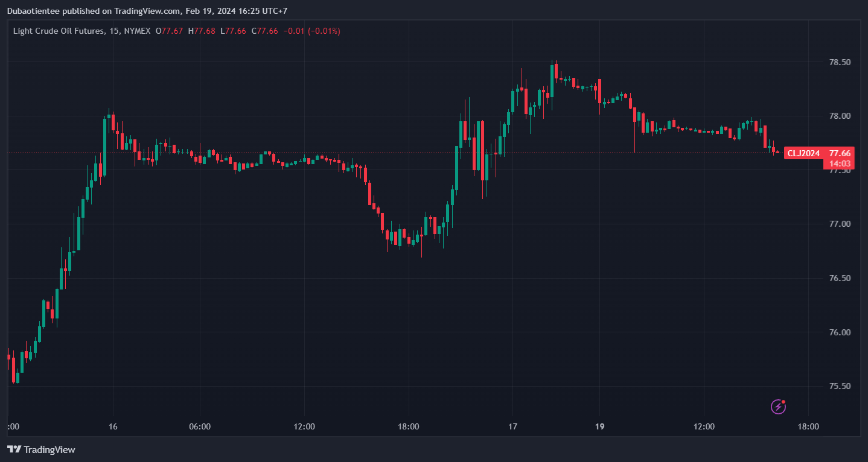Click the purple lightning bolt icon
Screen dimensions: 868x462
[x=779, y=407]
